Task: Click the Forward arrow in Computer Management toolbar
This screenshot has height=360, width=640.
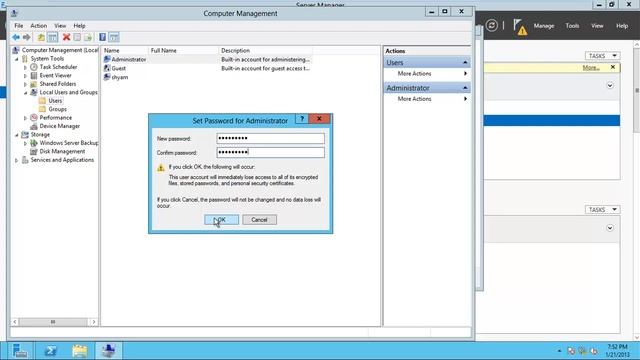Action: [x=27, y=38]
